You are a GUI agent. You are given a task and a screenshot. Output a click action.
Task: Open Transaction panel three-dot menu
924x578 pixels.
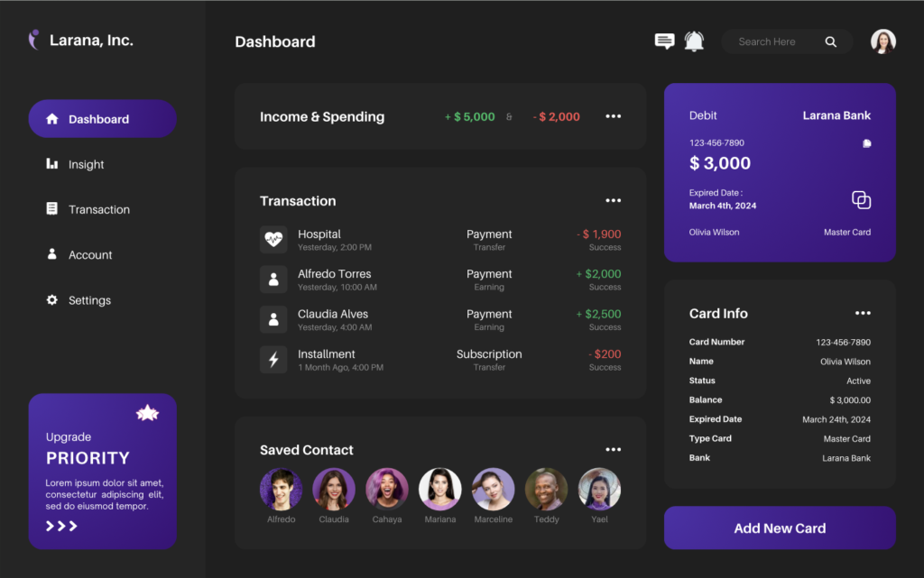[613, 200]
